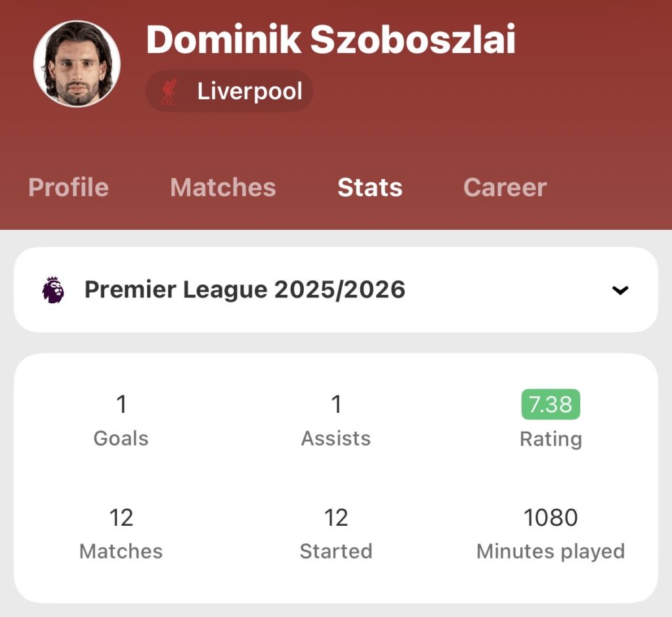This screenshot has width=672, height=617.
Task: Tap the Matches count of 12
Action: (x=121, y=517)
